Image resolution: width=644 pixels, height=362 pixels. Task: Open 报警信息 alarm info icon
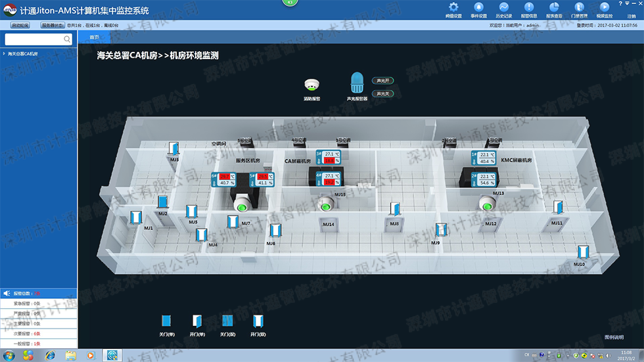point(528,8)
